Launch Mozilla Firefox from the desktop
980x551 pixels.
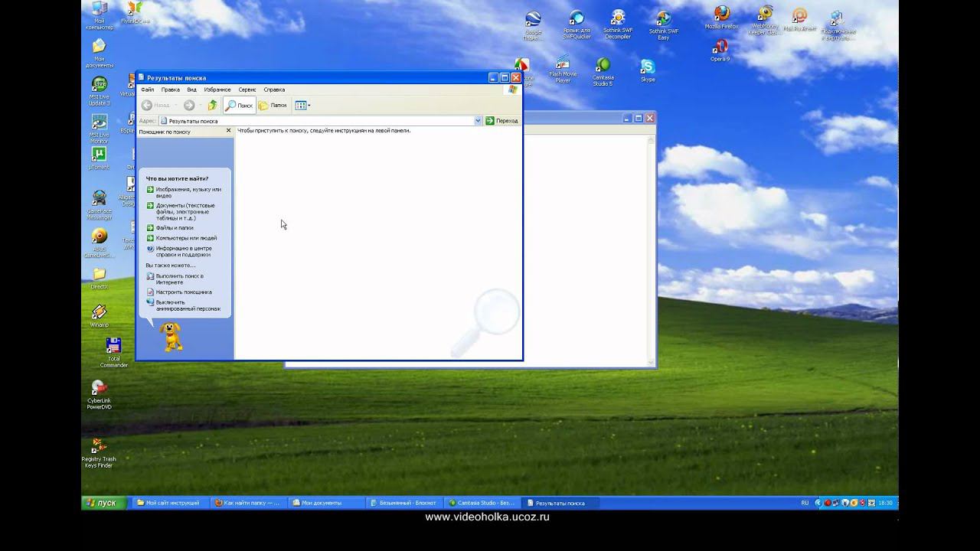coord(721,18)
